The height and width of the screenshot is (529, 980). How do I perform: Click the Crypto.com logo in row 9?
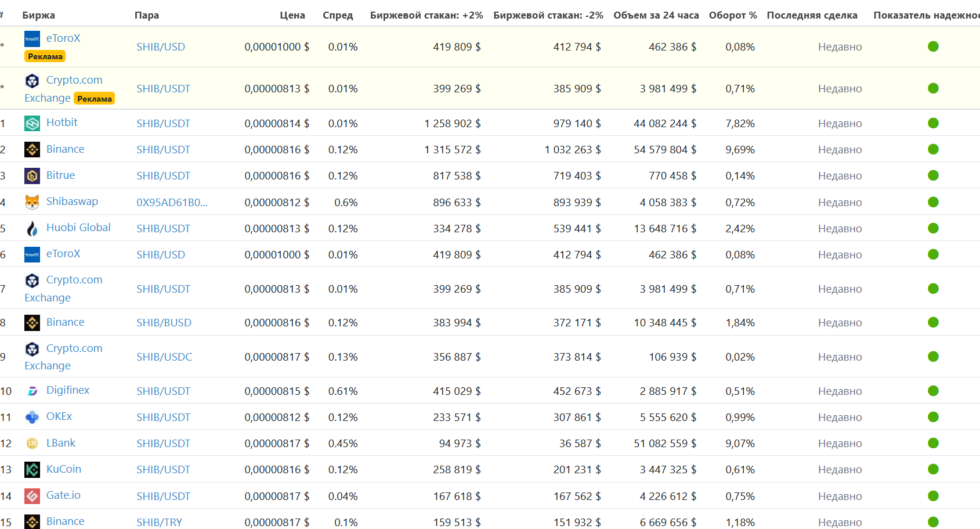pos(32,349)
